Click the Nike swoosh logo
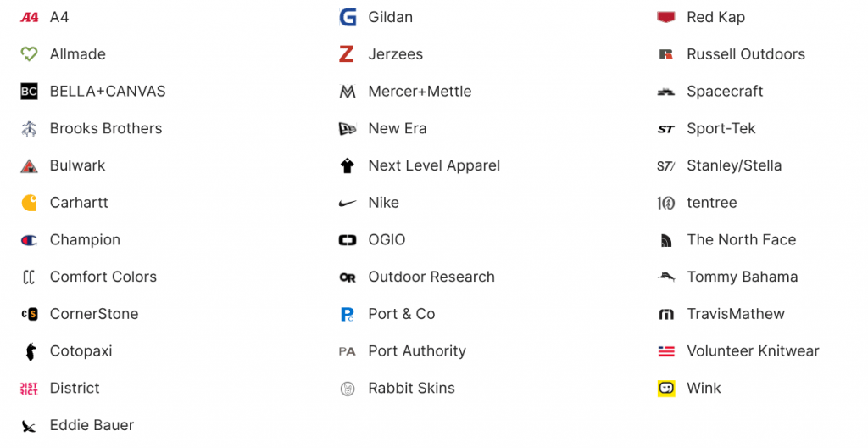This screenshot has height=448, width=868. pyautogui.click(x=347, y=203)
